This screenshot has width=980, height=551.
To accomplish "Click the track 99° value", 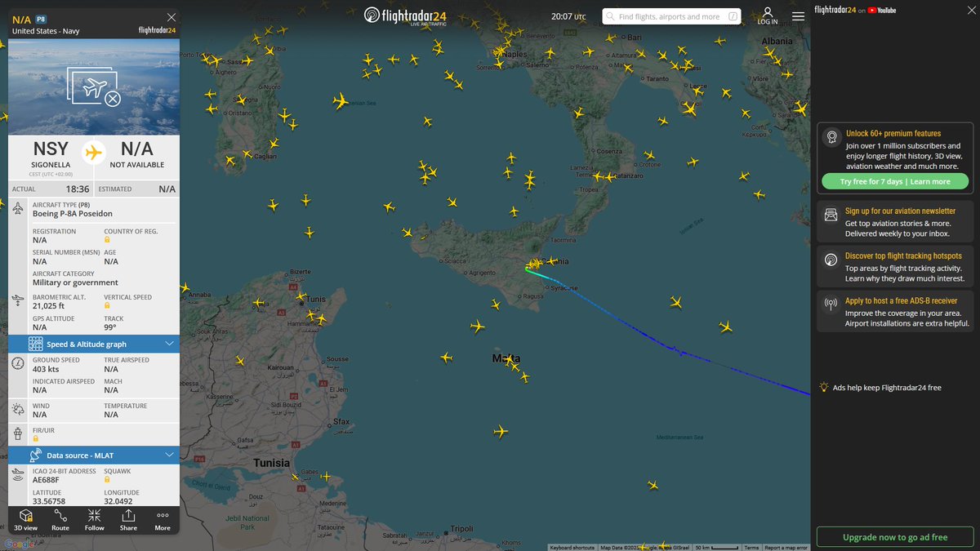I will [x=110, y=327].
